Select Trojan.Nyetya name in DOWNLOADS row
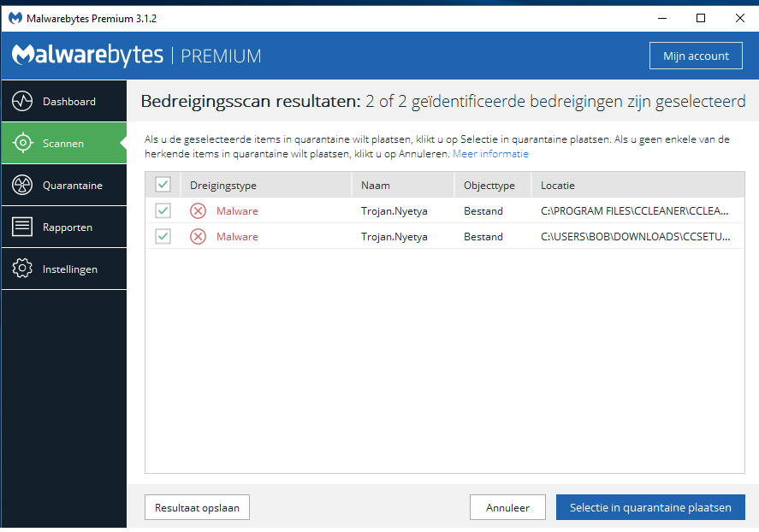The width and height of the screenshot is (759, 532). pyautogui.click(x=394, y=237)
